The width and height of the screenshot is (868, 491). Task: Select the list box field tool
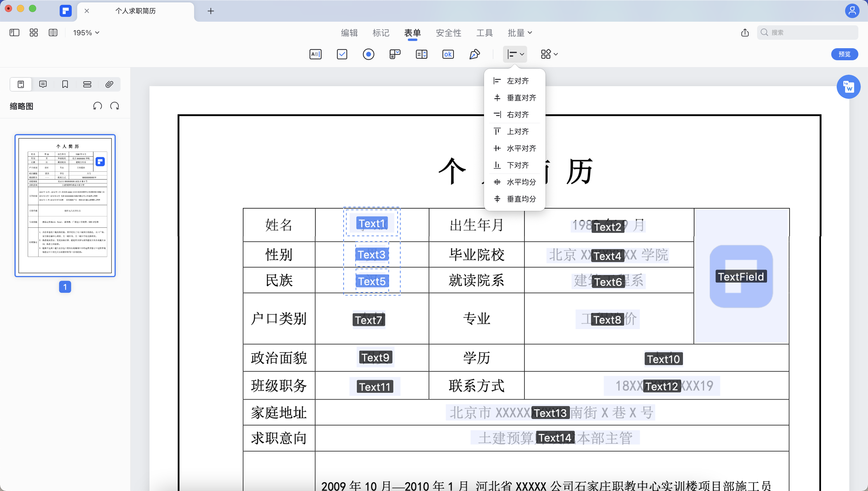[421, 54]
